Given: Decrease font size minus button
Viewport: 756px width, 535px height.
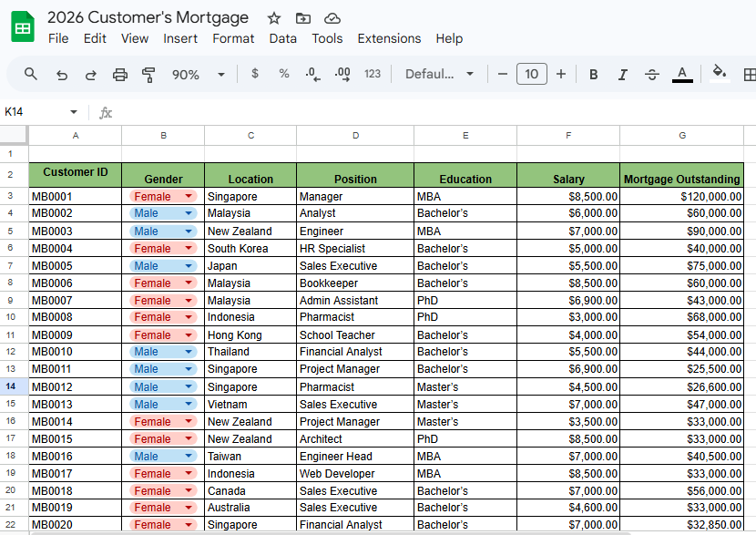Looking at the screenshot, I should [x=503, y=75].
